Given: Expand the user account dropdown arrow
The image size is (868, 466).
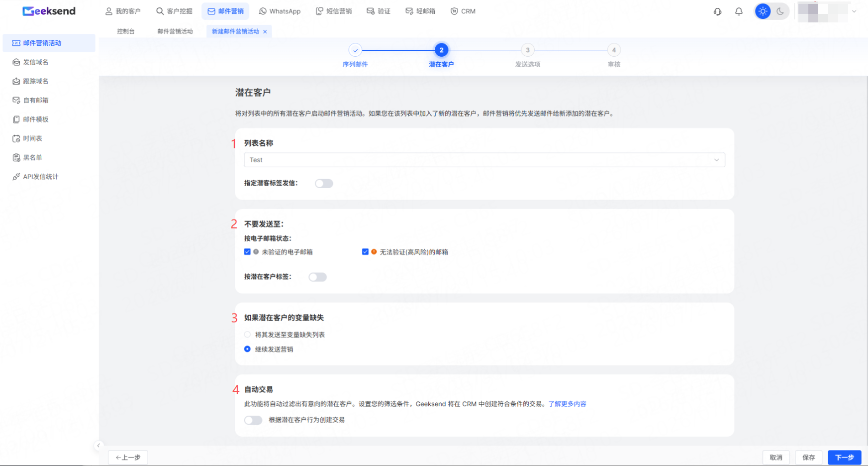Looking at the screenshot, I should pos(854,11).
